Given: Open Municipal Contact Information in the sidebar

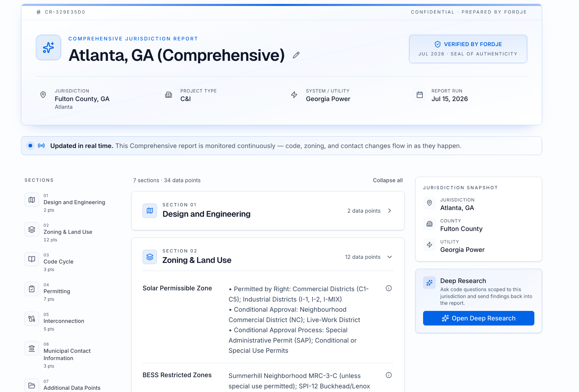Looking at the screenshot, I should point(67,354).
